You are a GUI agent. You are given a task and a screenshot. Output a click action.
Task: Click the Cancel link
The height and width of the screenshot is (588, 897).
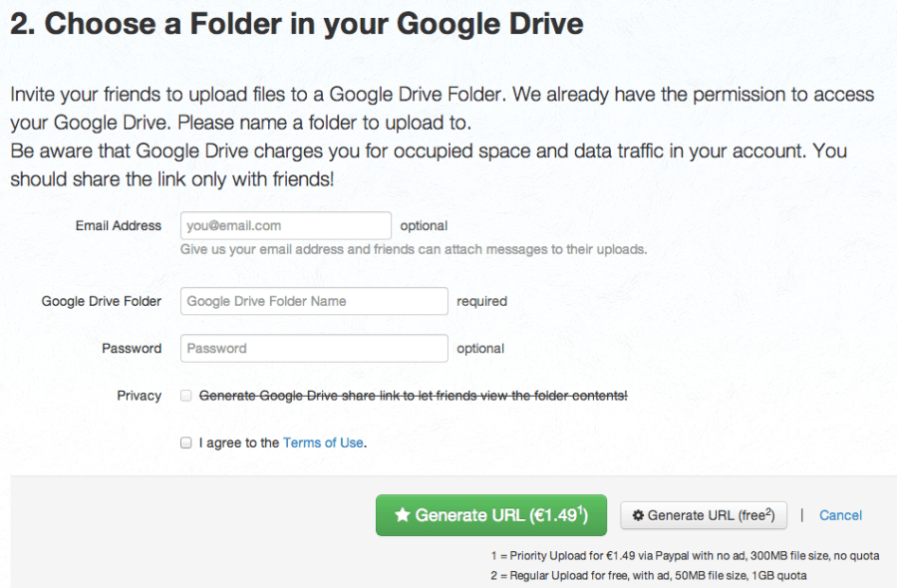click(840, 515)
